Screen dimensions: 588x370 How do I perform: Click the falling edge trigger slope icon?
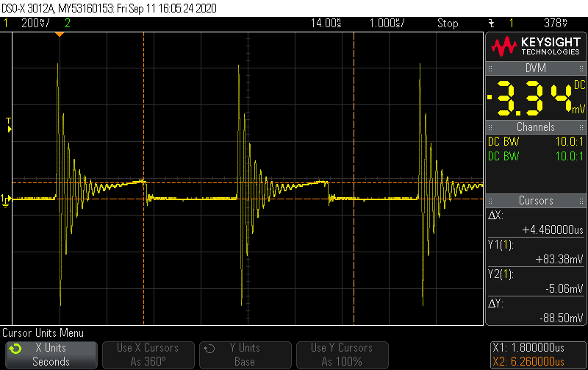(491, 24)
